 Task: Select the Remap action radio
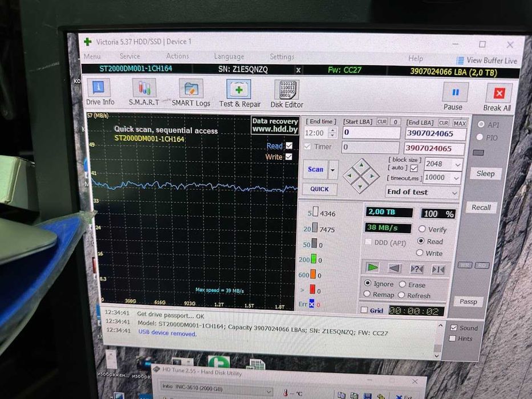point(367,294)
